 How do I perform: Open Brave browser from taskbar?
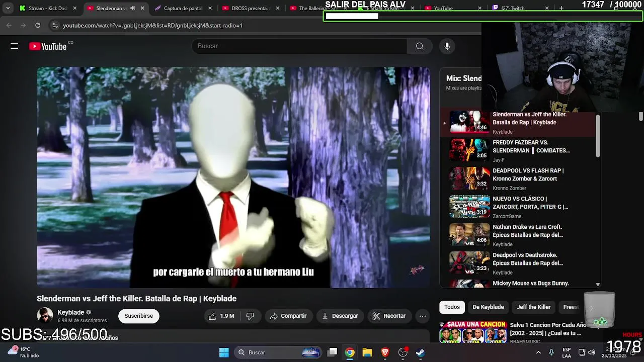(385, 352)
